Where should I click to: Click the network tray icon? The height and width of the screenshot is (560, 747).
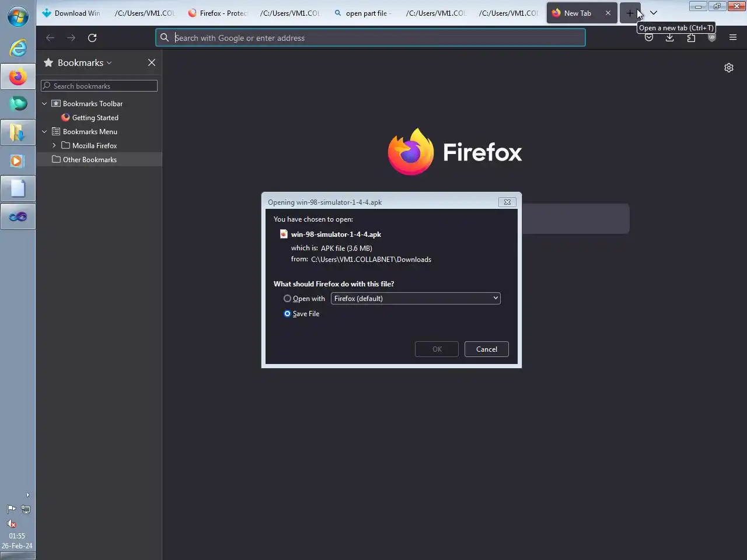26,509
